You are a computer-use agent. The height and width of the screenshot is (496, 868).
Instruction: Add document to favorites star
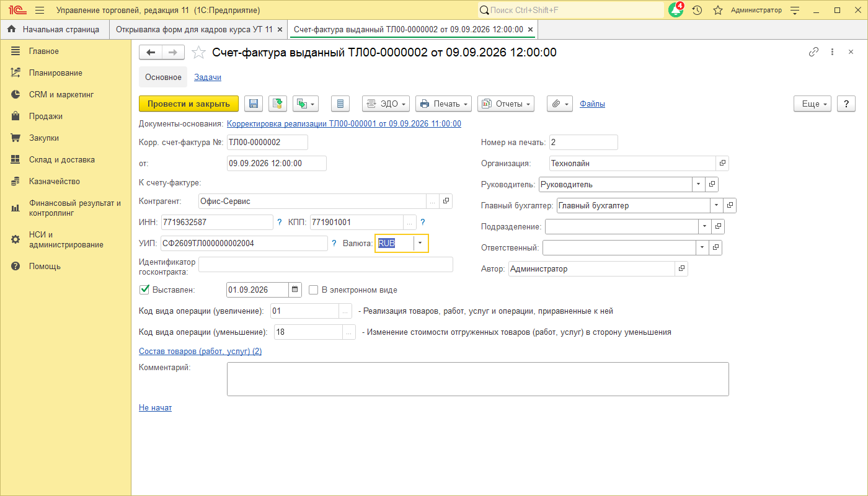(x=198, y=53)
